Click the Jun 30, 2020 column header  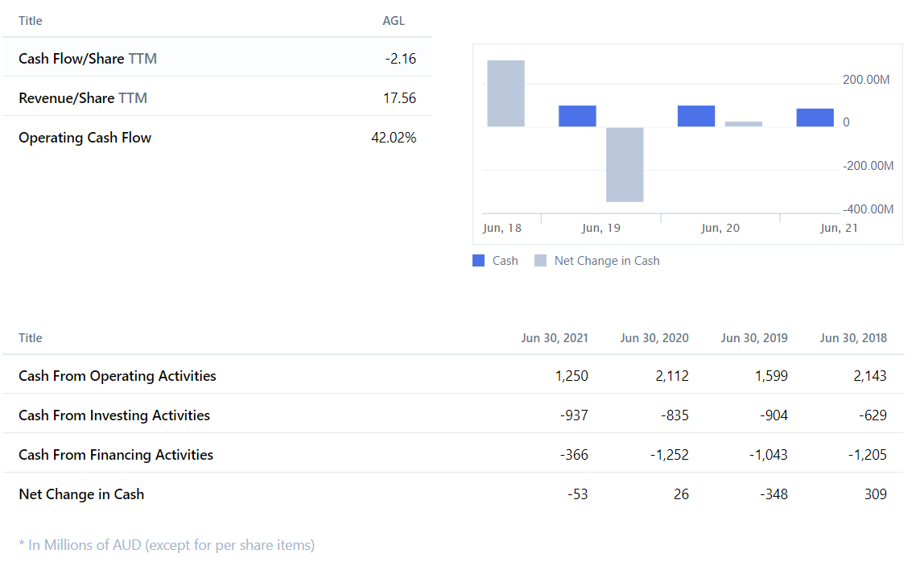tap(654, 338)
